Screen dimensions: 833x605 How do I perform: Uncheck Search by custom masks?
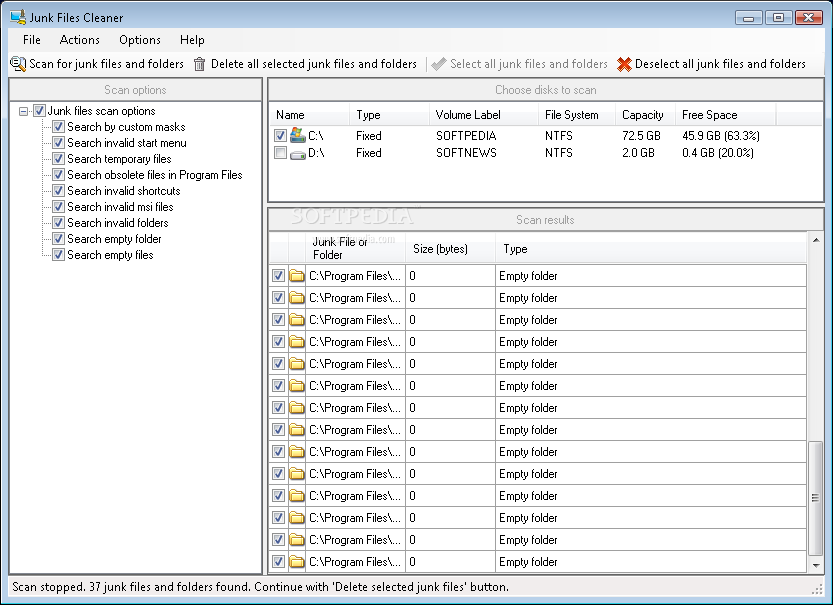click(x=58, y=127)
